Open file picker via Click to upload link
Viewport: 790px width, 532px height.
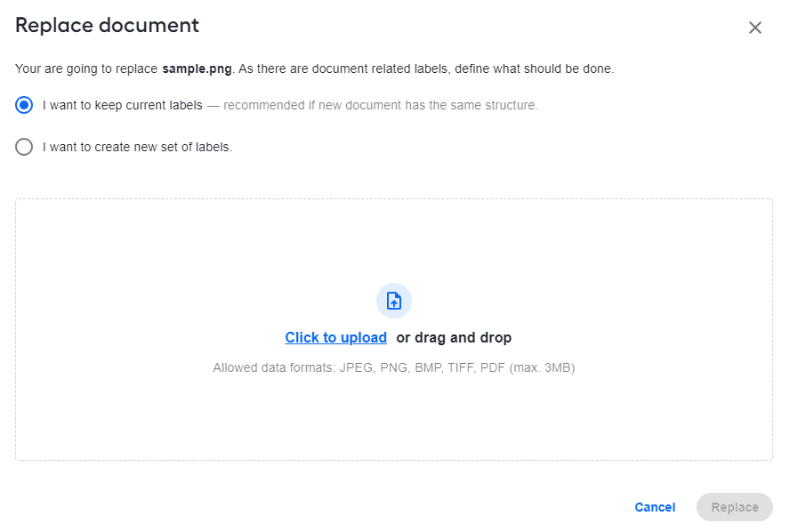click(336, 337)
